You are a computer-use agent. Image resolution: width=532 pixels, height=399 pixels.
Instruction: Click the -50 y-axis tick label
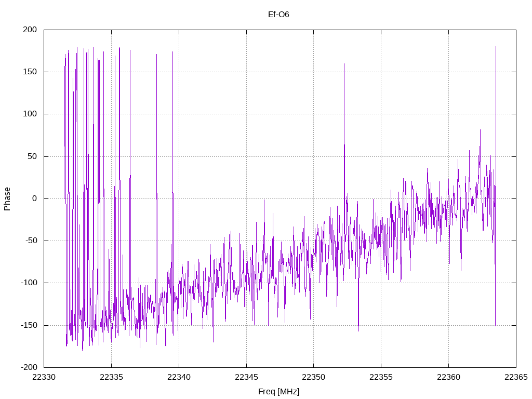(x=31, y=241)
